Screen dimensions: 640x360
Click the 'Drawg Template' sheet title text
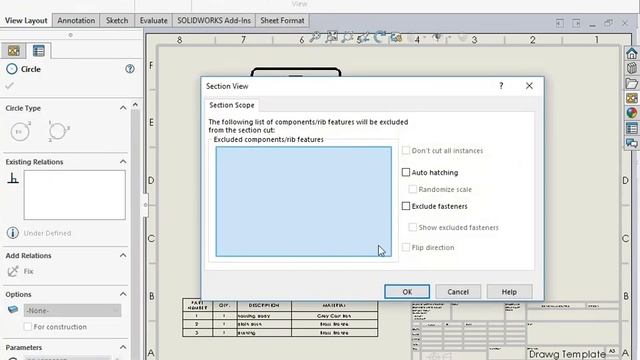(567, 354)
